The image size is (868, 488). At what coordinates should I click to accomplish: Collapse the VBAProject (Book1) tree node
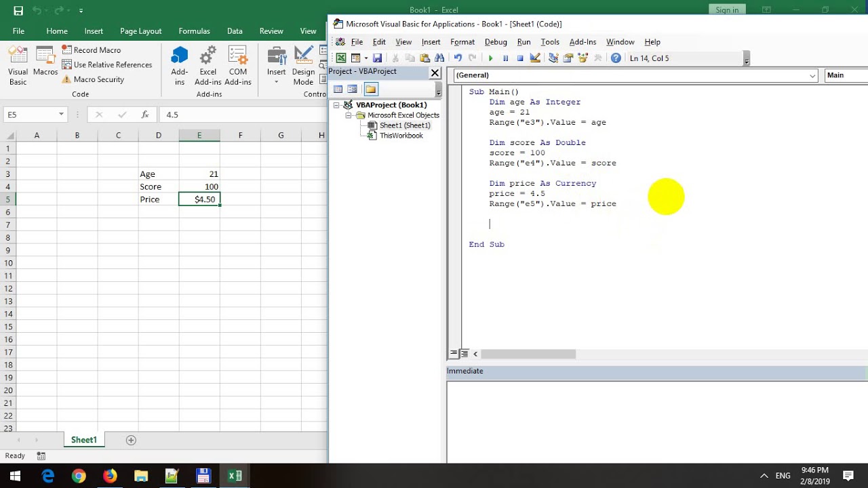(x=336, y=105)
